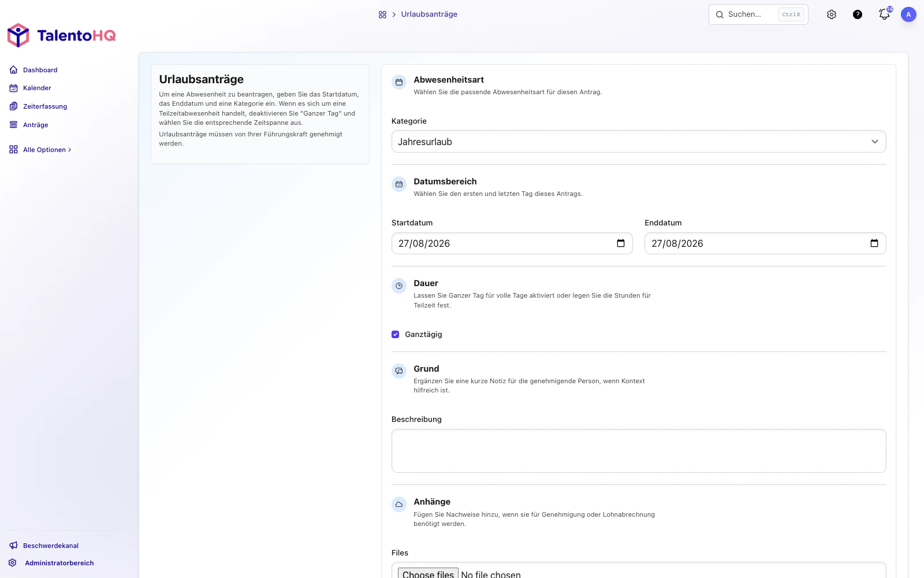Screen dimensions: 924x578
Task: Click the Choose files button
Action: (428, 574)
